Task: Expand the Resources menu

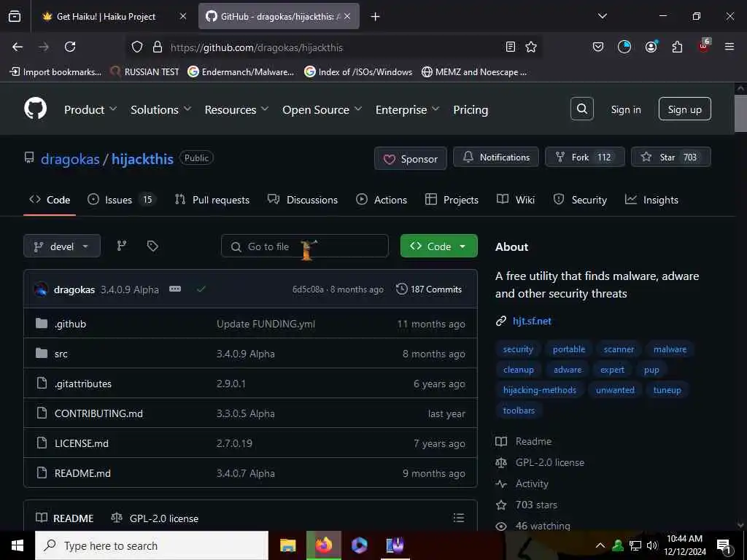Action: click(x=236, y=109)
